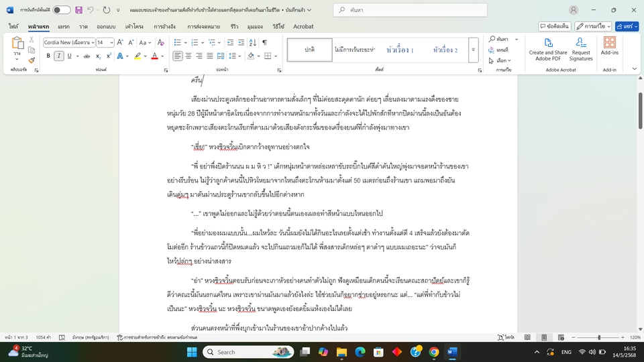644x362 pixels.
Task: Open the Change Case Aa dropdown
Action: pyautogui.click(x=145, y=42)
